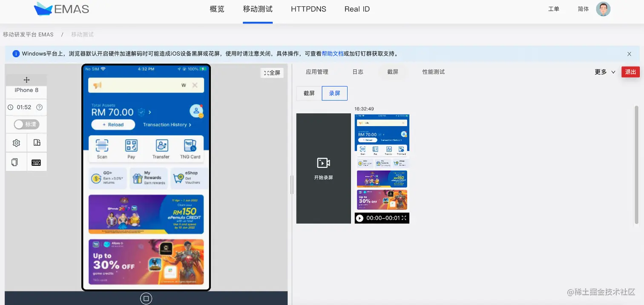Switch to 应用管理 tab
644x305 pixels.
(x=317, y=72)
